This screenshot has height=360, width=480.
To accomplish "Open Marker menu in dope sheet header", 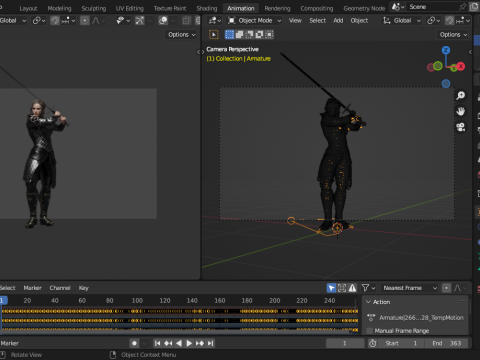I will point(32,288).
